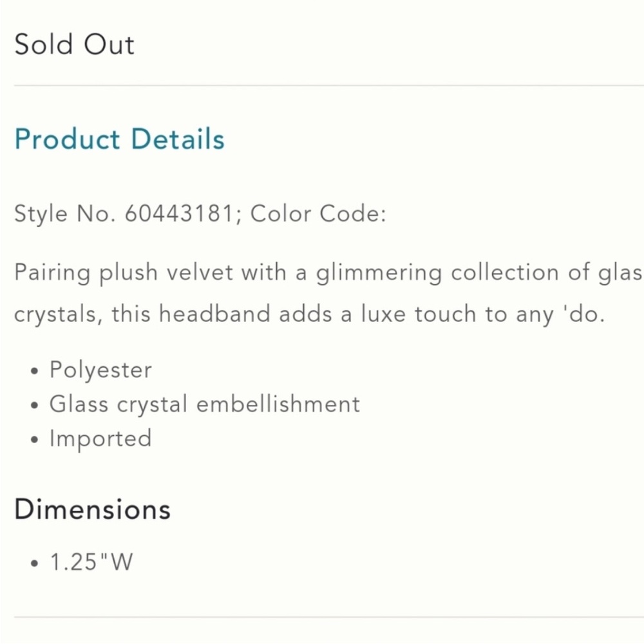The height and width of the screenshot is (644, 644).
Task: Click the bullet dot before Polyester
Action: tap(35, 371)
